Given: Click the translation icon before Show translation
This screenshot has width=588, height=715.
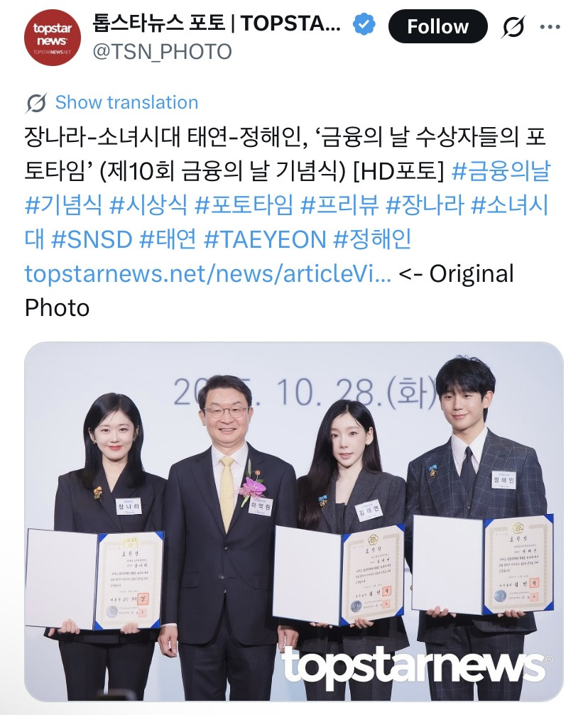Looking at the screenshot, I should pyautogui.click(x=36, y=102).
